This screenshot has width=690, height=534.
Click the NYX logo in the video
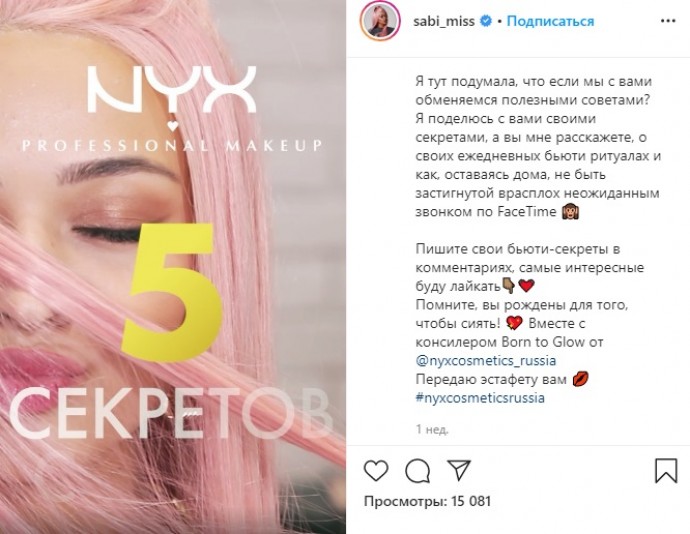(172, 89)
